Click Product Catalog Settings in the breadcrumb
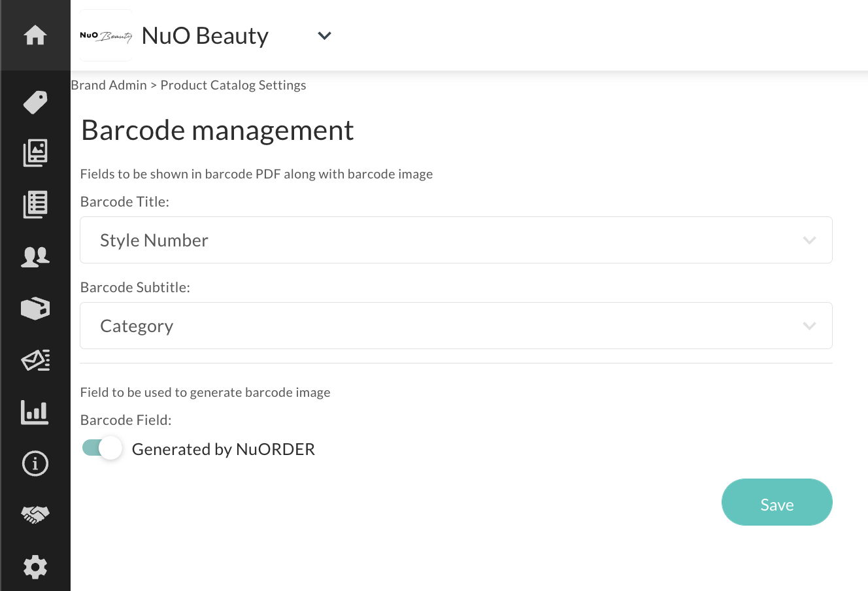Image resolution: width=868 pixels, height=591 pixels. tap(233, 85)
